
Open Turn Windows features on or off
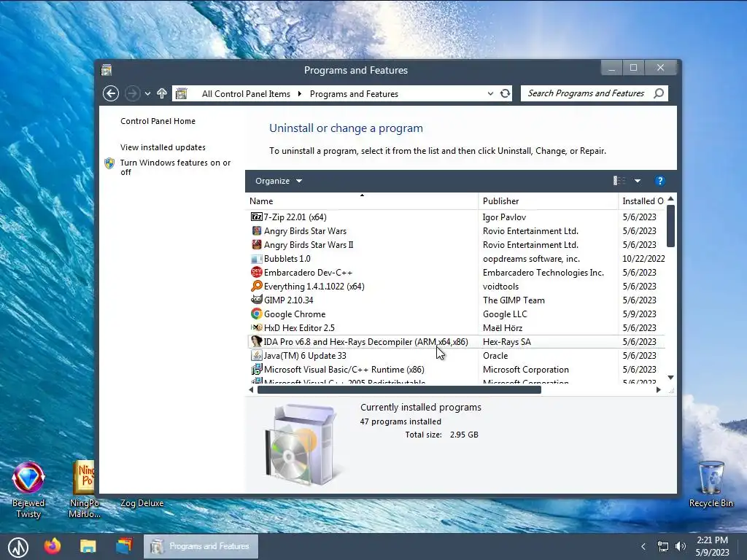click(x=175, y=167)
